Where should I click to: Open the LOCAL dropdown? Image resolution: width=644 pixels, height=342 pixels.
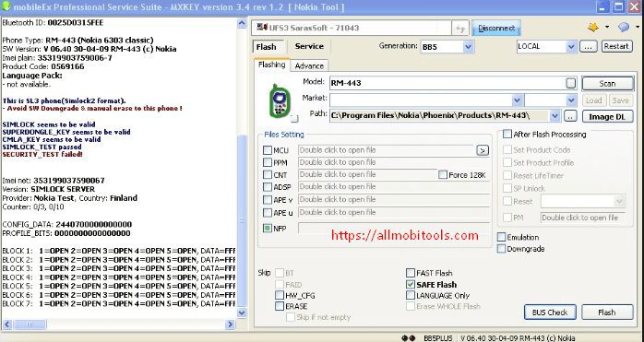pyautogui.click(x=571, y=46)
